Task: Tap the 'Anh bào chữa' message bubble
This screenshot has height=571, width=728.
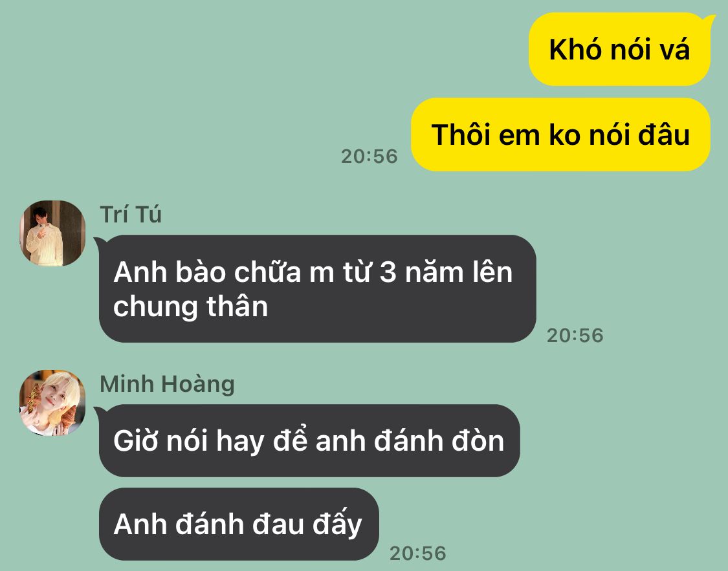Action: [x=318, y=288]
